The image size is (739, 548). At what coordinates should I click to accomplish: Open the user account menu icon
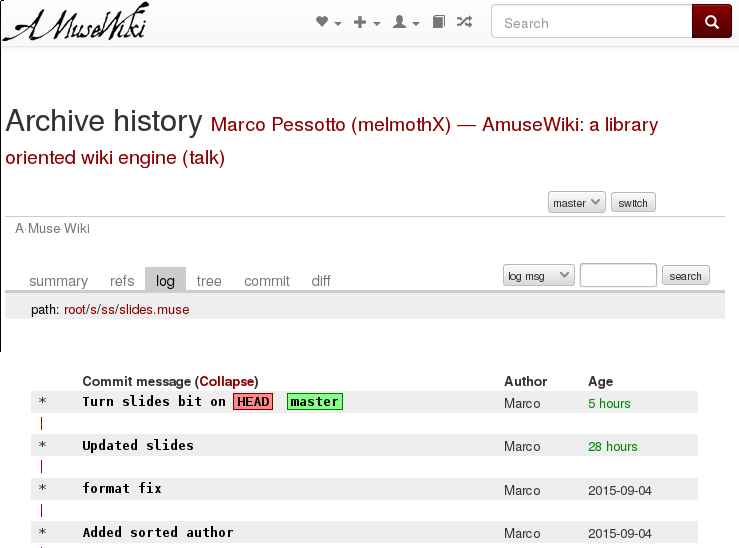[x=406, y=22]
